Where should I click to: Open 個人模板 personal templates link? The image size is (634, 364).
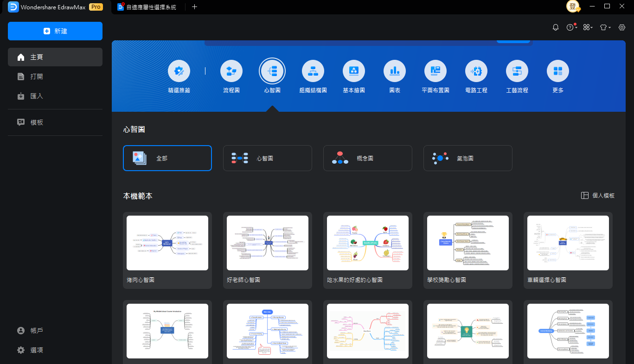598,196
